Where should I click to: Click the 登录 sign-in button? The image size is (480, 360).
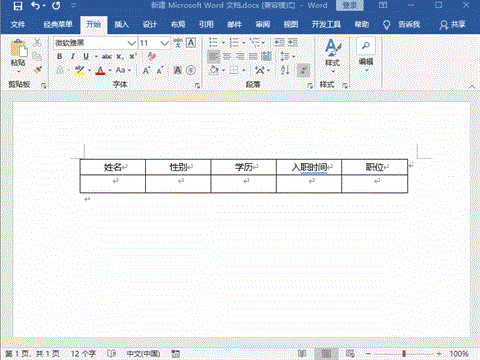tap(349, 6)
